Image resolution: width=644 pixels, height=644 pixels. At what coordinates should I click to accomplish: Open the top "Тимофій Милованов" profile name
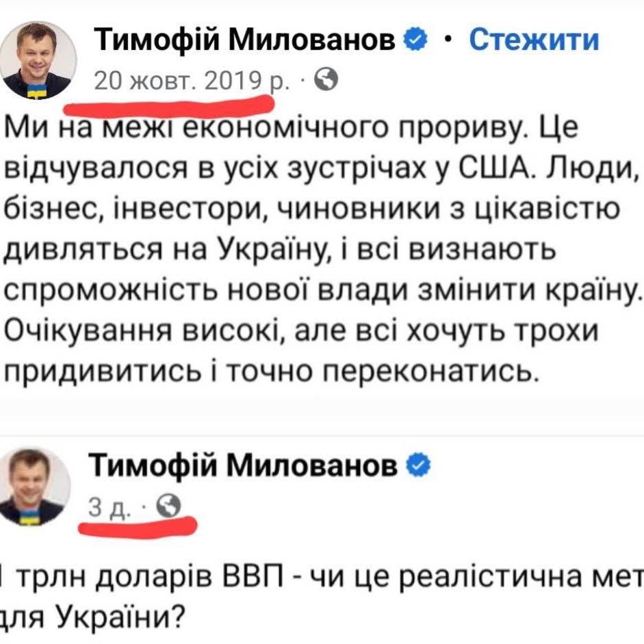[244, 41]
